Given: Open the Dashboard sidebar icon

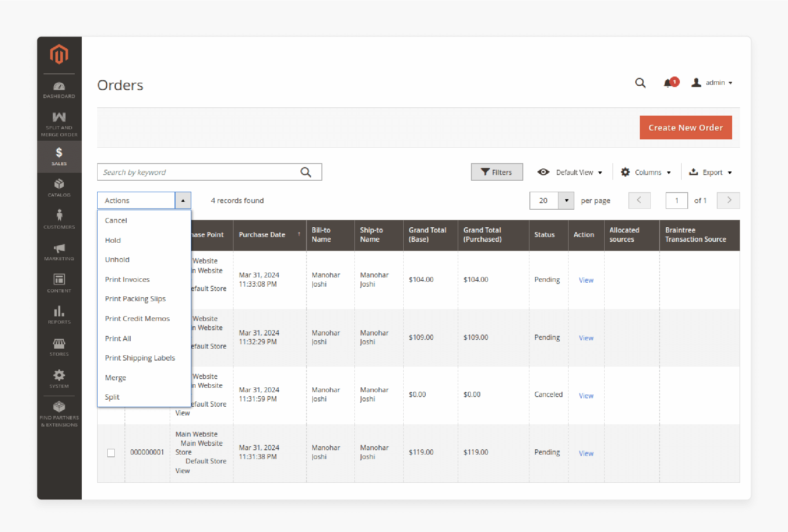Looking at the screenshot, I should 59,90.
